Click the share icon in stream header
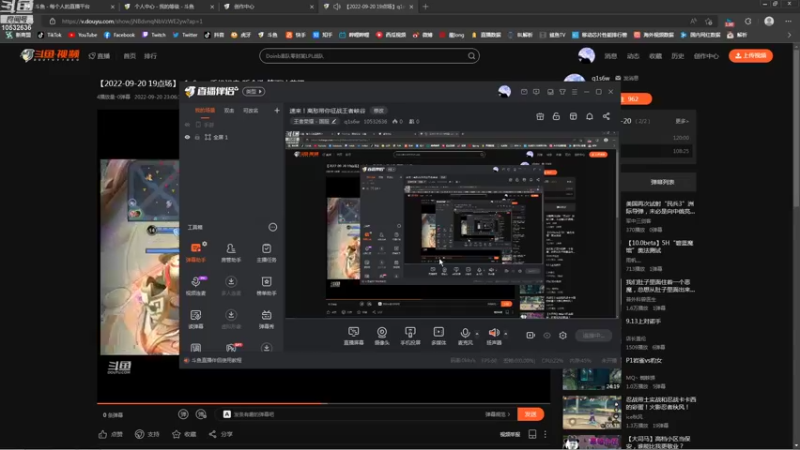 [x=606, y=116]
